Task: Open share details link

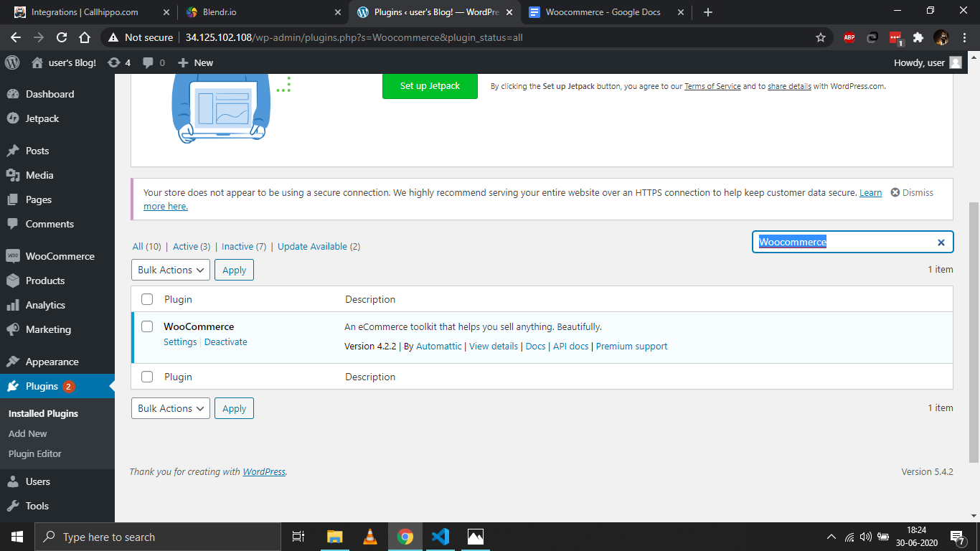Action: tap(789, 86)
